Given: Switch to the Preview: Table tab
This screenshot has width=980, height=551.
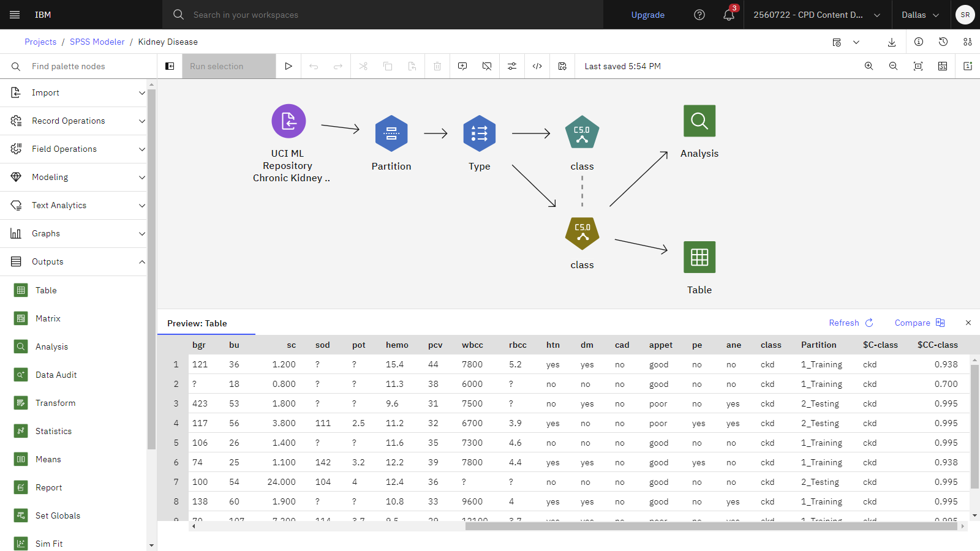Looking at the screenshot, I should [206, 323].
